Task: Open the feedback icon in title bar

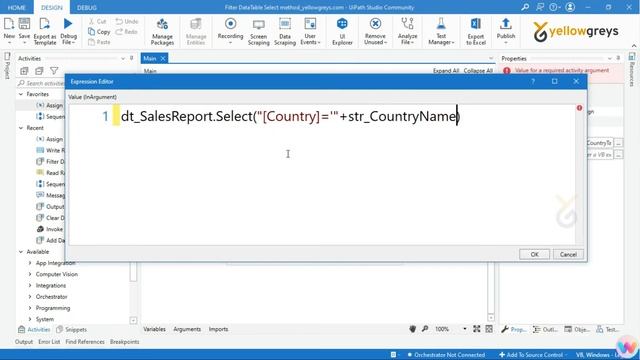Action: point(540,7)
